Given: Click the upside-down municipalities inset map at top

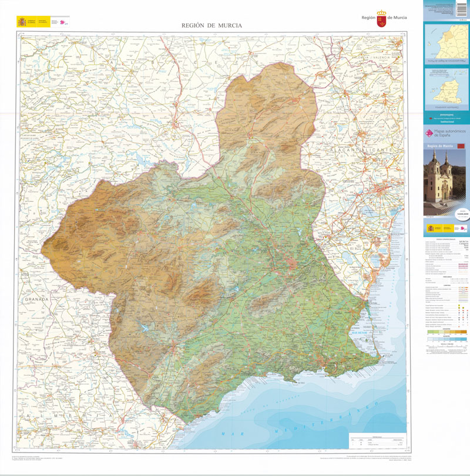Looking at the screenshot, I should [446, 43].
